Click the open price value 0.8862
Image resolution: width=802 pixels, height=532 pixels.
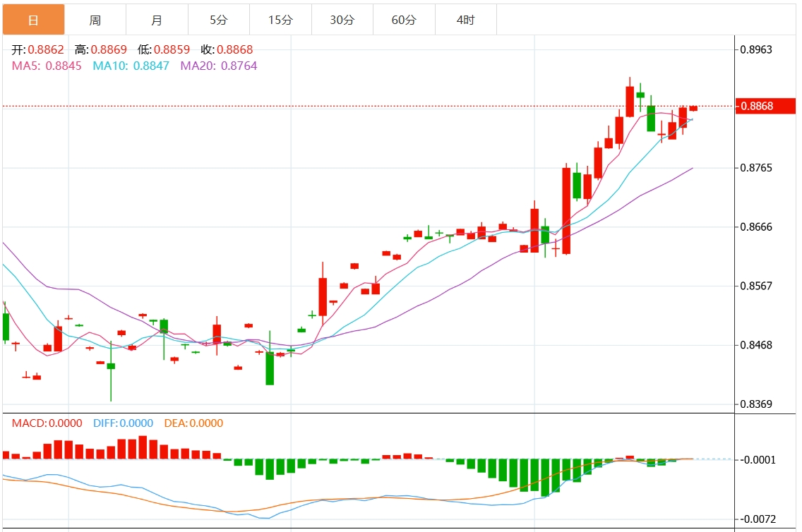coord(46,49)
